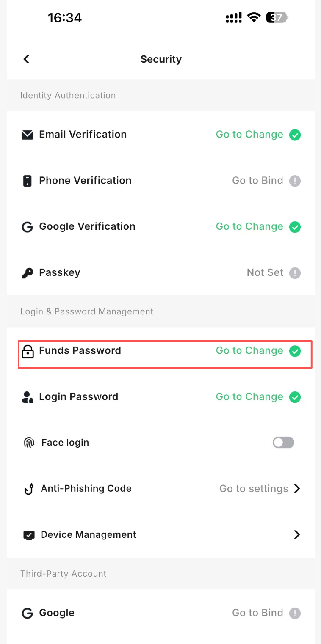Tap the Passkey key icon
The image size is (321, 644).
pyautogui.click(x=27, y=273)
